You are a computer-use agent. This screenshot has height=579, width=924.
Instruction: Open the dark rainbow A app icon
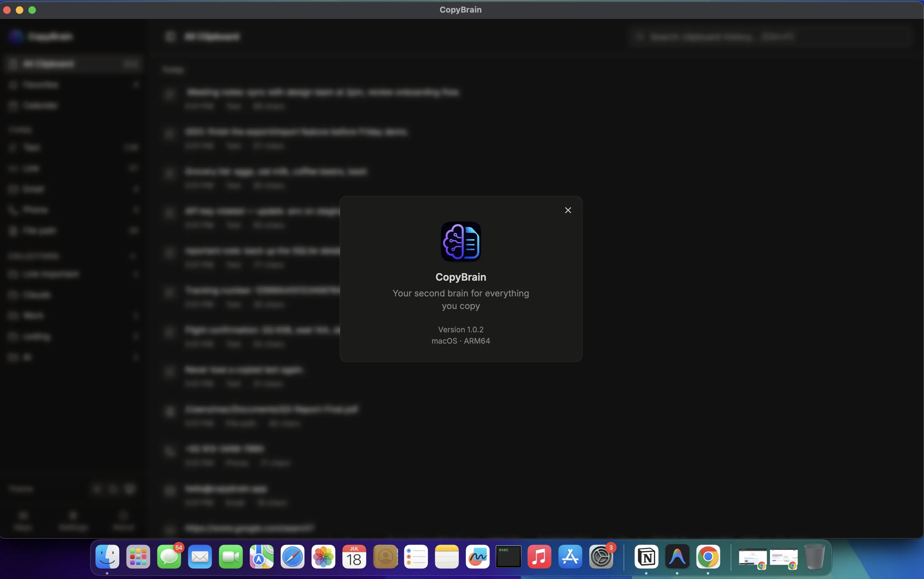pyautogui.click(x=677, y=557)
